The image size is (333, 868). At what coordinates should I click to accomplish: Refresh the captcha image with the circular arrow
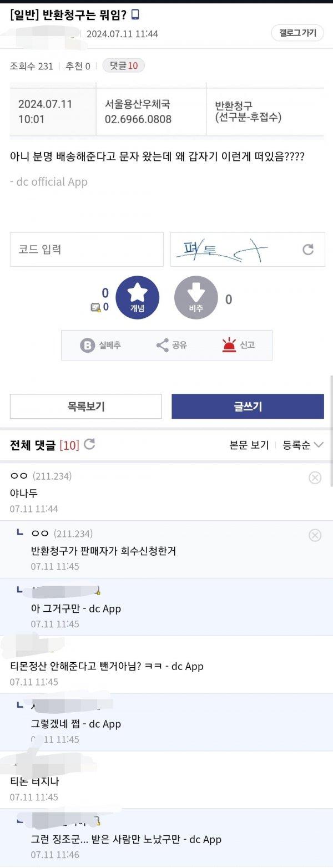pos(309,249)
